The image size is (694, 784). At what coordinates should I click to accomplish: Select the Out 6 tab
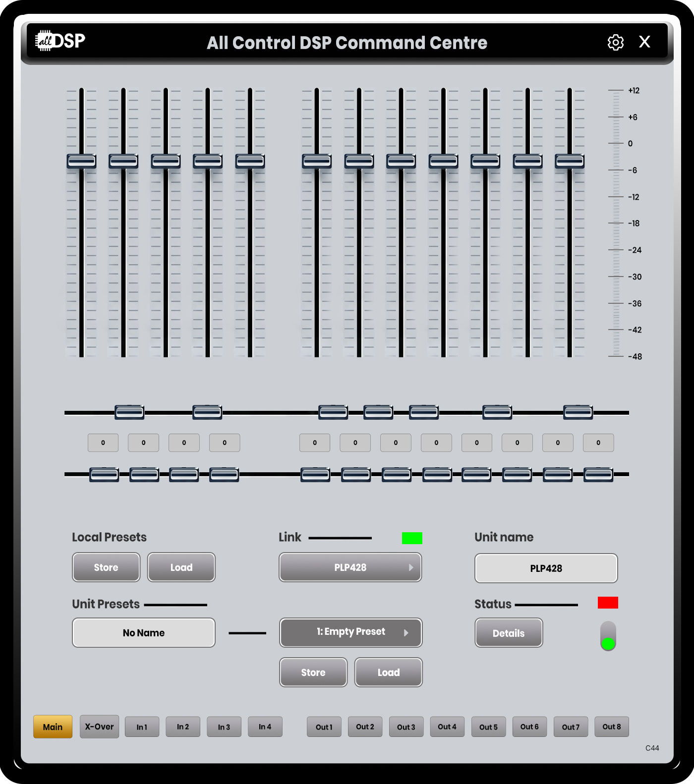coord(529,727)
